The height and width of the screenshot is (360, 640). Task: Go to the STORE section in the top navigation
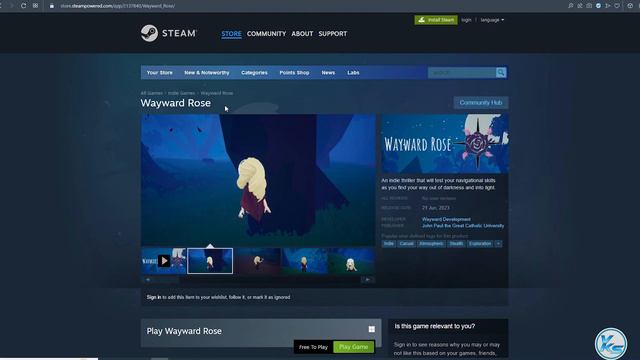pyautogui.click(x=231, y=34)
